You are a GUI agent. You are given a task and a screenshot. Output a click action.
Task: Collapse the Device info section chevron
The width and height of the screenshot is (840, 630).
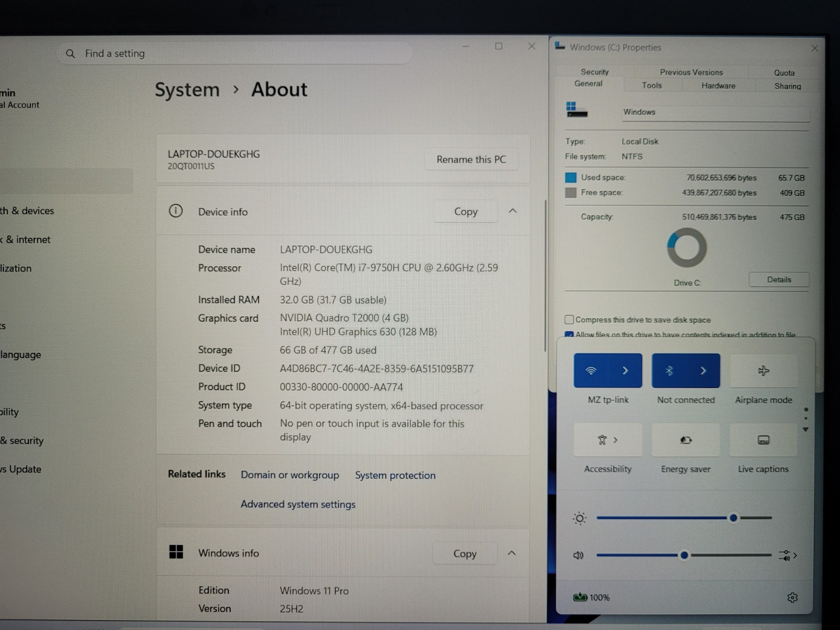pyautogui.click(x=512, y=211)
